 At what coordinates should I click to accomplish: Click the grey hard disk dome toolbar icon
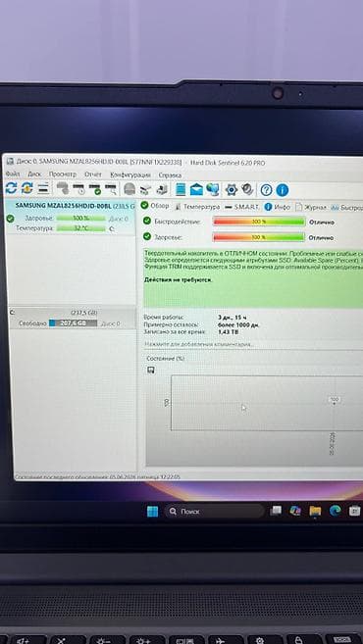click(130, 189)
